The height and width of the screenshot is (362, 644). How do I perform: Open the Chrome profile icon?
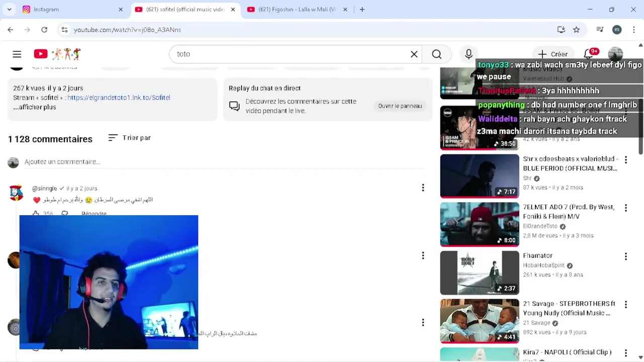617,30
